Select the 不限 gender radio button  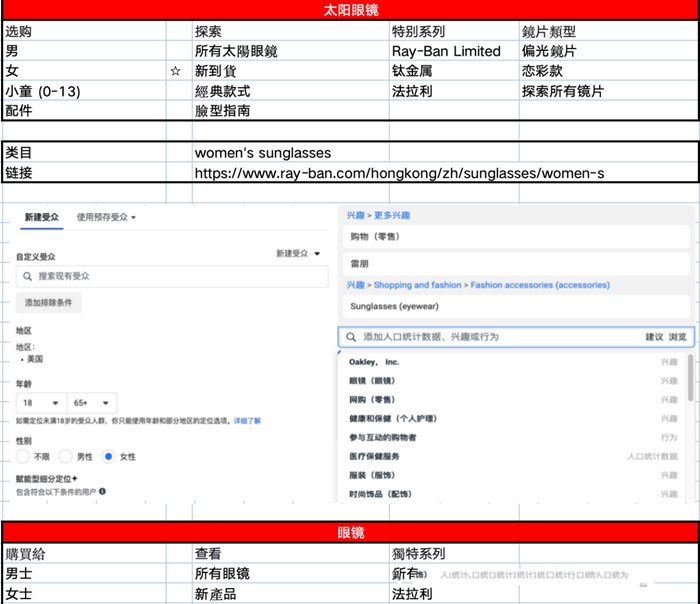click(x=23, y=456)
